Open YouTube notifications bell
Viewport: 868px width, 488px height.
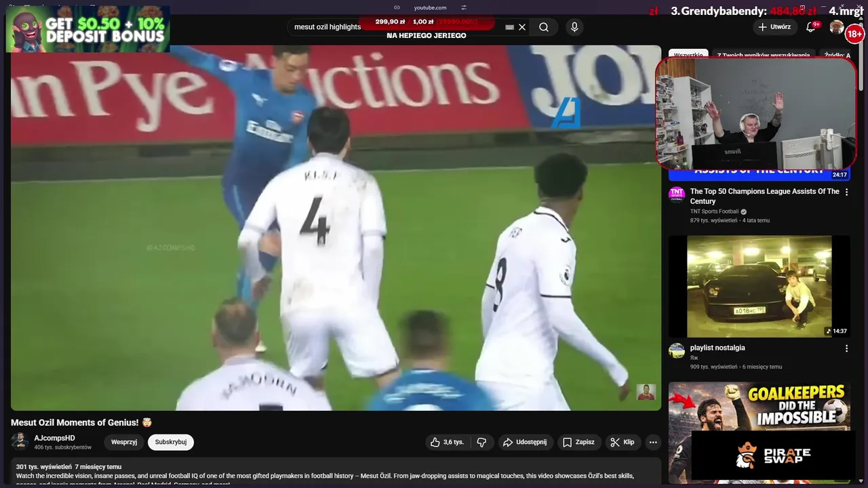point(811,27)
